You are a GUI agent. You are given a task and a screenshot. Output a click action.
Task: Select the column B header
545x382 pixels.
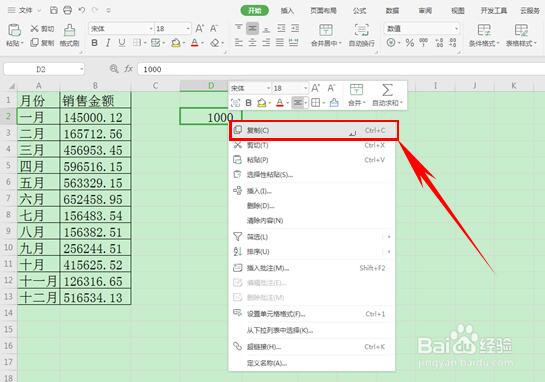coord(95,86)
